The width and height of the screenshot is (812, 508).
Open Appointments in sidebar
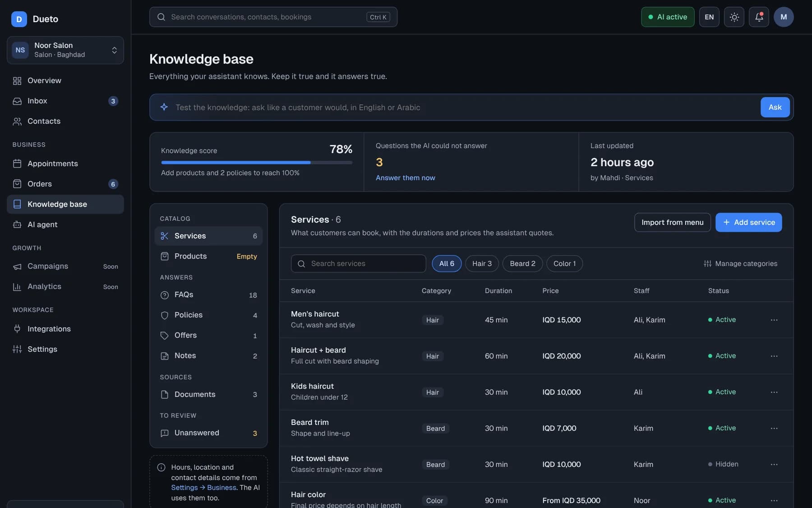click(x=65, y=163)
